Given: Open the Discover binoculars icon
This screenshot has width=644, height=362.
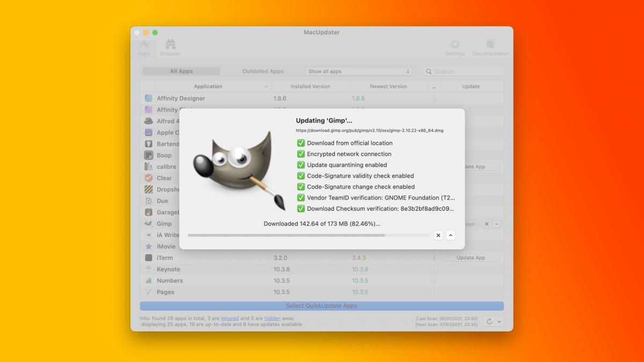Looking at the screenshot, I should (x=170, y=45).
